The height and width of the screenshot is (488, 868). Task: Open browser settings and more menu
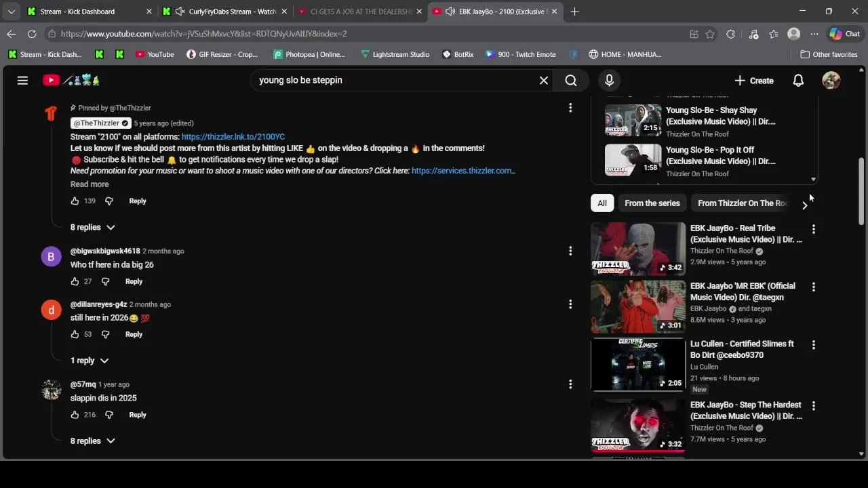[814, 34]
